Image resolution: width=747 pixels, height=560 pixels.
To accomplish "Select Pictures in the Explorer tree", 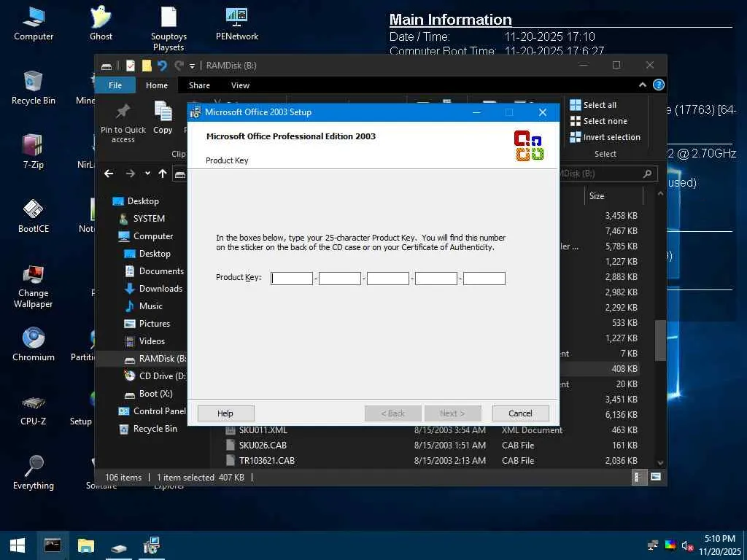I will [147, 324].
